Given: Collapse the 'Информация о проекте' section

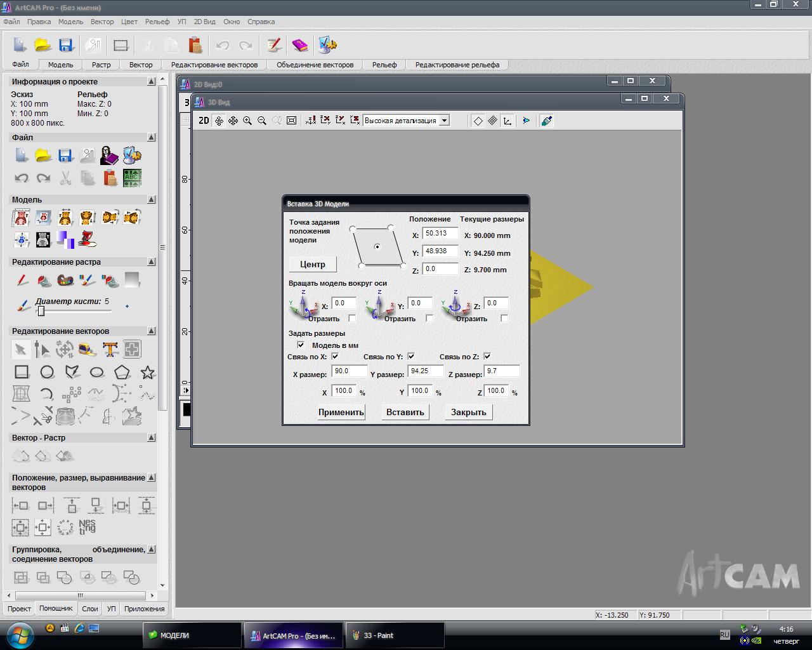Looking at the screenshot, I should pos(151,81).
